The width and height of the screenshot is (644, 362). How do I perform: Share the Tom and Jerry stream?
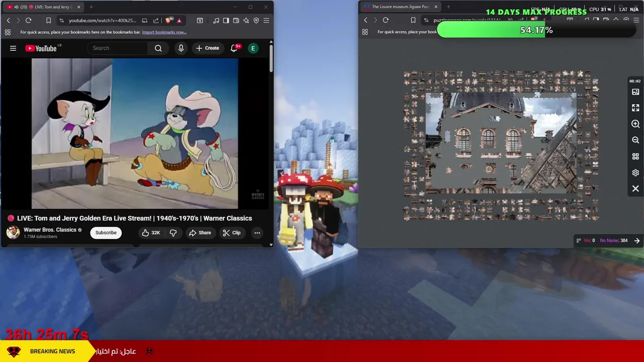[x=200, y=233]
